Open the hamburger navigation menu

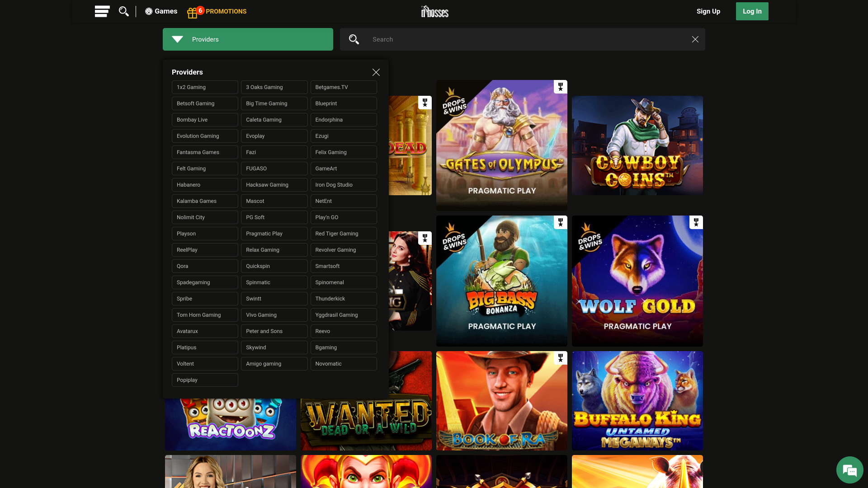point(102,11)
